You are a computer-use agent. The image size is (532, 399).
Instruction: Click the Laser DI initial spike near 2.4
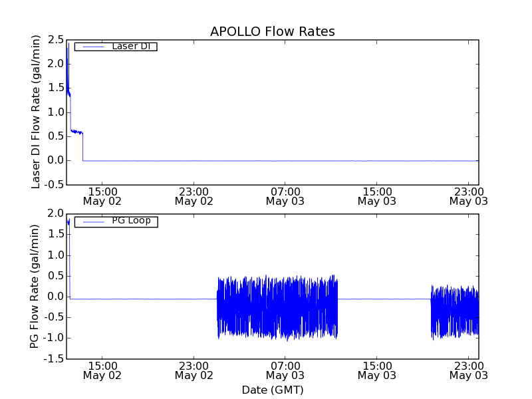[67, 50]
